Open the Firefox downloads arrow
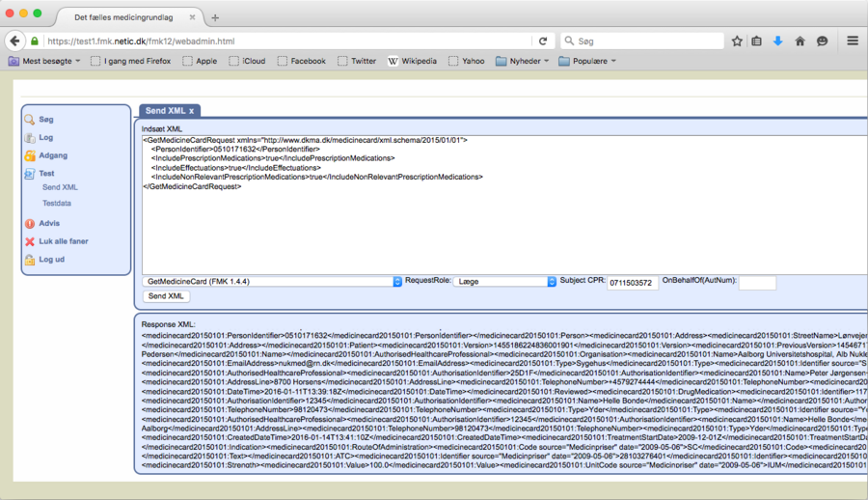The image size is (868, 500). (778, 42)
